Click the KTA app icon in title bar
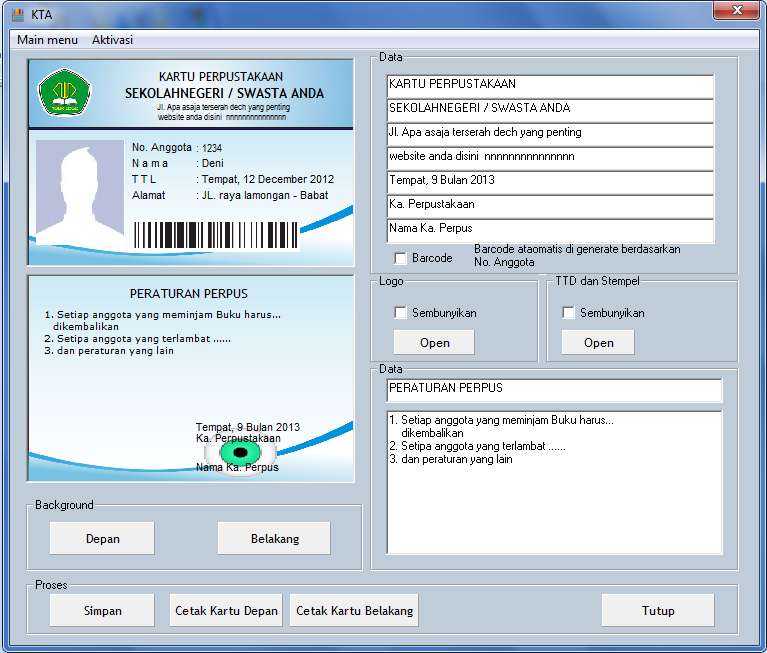 pos(18,15)
